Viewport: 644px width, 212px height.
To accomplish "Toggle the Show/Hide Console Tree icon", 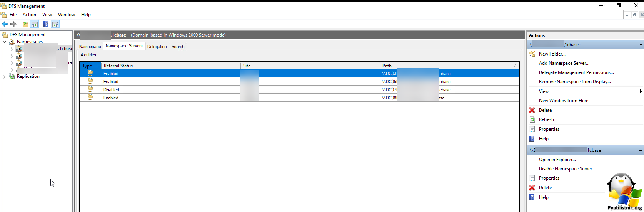I will coord(35,24).
